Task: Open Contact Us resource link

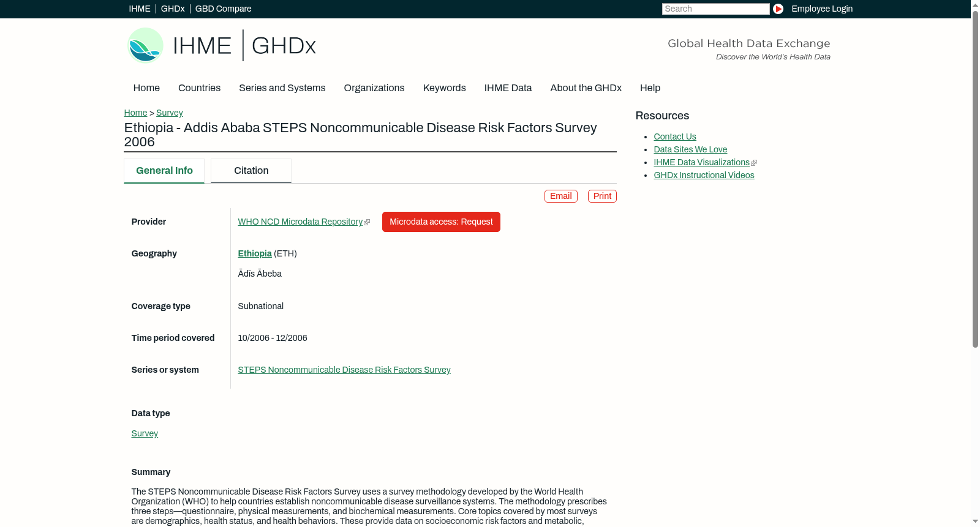Action: (675, 136)
